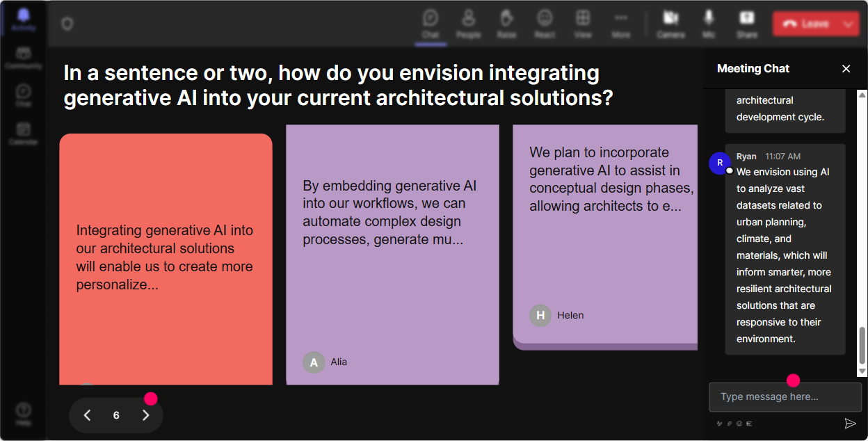Leave the meeting

click(805, 24)
